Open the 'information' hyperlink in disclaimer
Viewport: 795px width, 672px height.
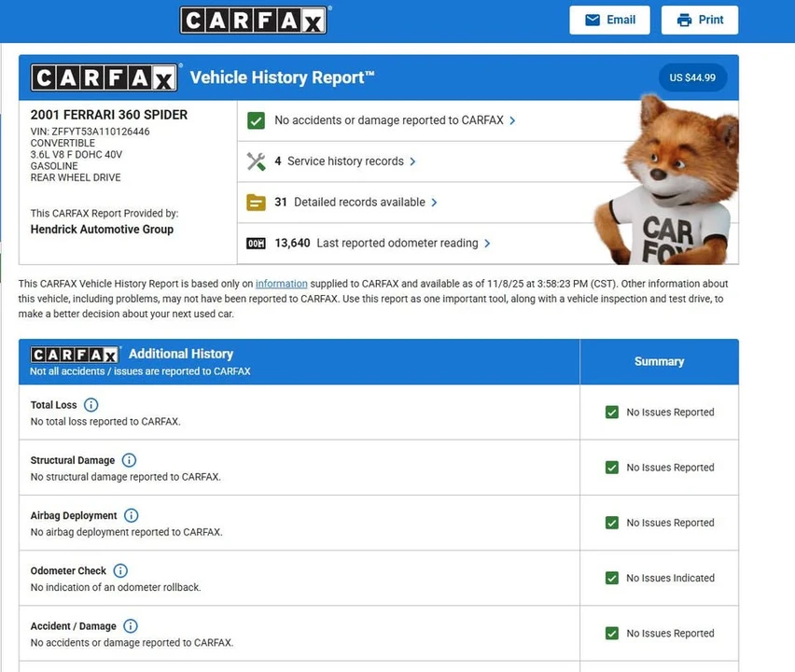click(282, 284)
